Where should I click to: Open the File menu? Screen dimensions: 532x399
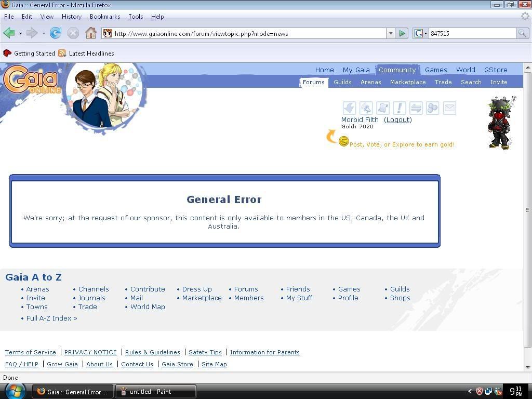9,17
